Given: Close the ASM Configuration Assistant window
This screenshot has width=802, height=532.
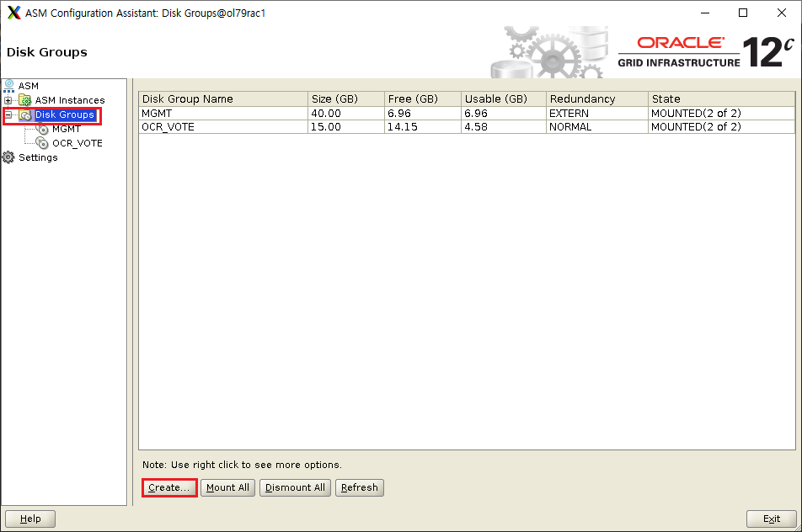Looking at the screenshot, I should (782, 13).
